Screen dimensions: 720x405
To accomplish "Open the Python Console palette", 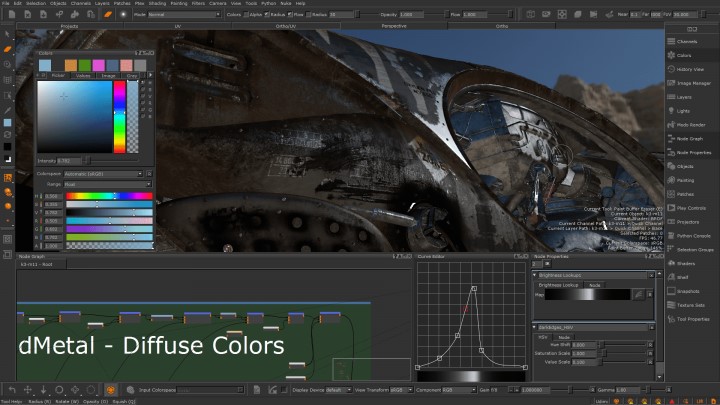I will coord(693,235).
